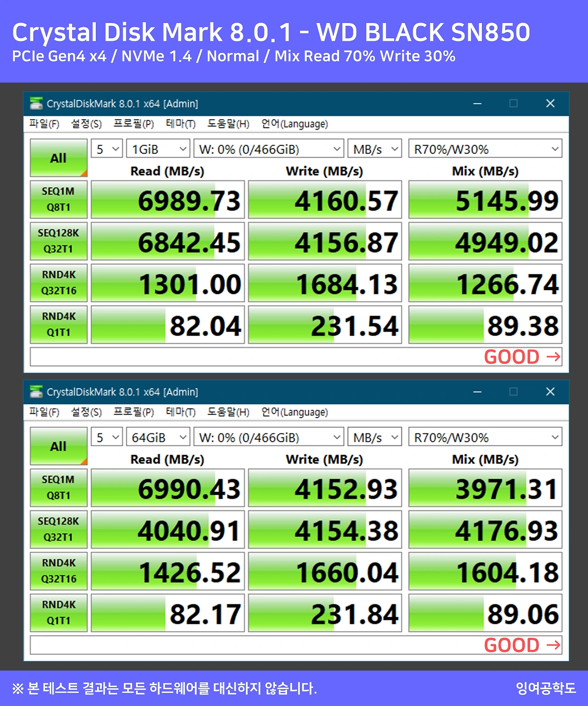Start the SEQ1M Q8T1 test in top window
Screen dimensions: 588x706
tap(58, 199)
